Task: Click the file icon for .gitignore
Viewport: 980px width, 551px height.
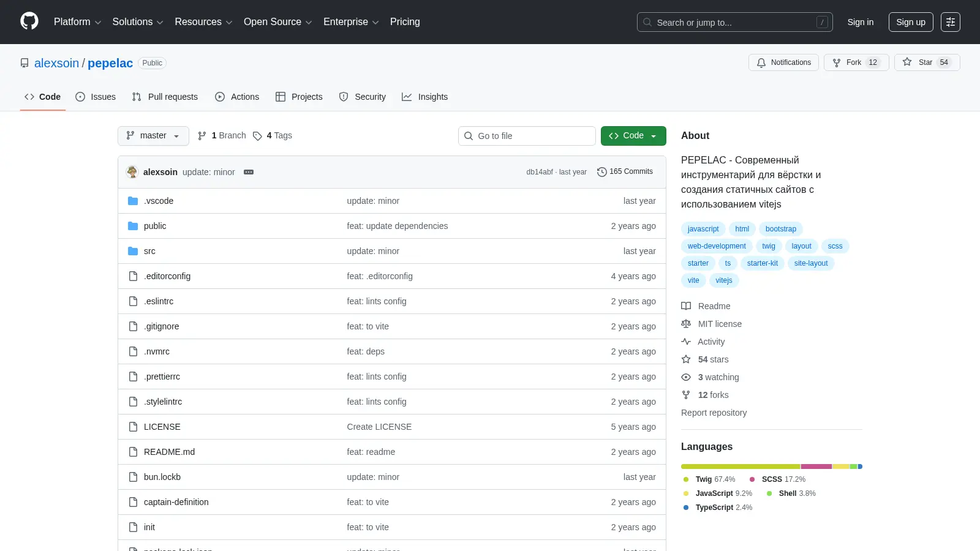Action: coord(133,326)
